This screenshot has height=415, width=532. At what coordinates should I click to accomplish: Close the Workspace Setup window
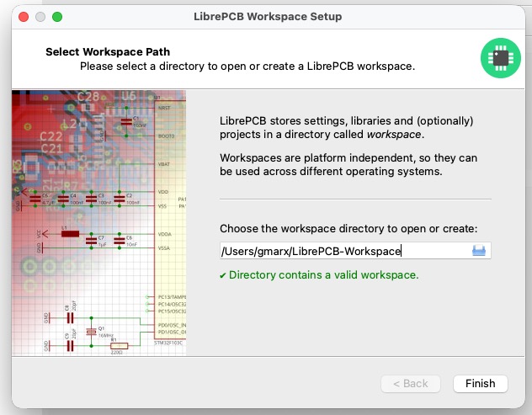pyautogui.click(x=24, y=17)
